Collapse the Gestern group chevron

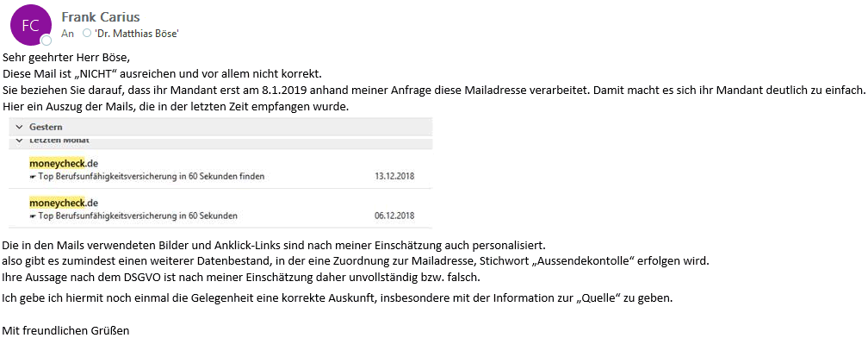[x=19, y=128]
